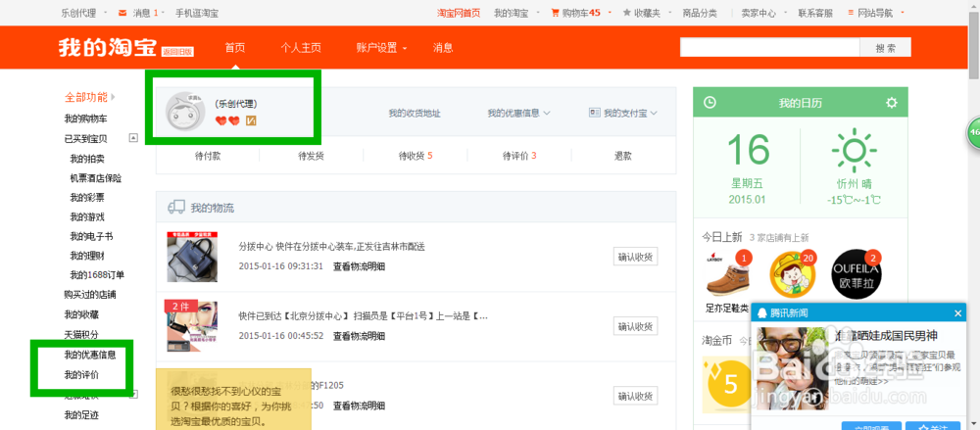Viewport: 980px width, 430px height.
Task: Open 我的购物车 in sidebar
Action: click(85, 119)
